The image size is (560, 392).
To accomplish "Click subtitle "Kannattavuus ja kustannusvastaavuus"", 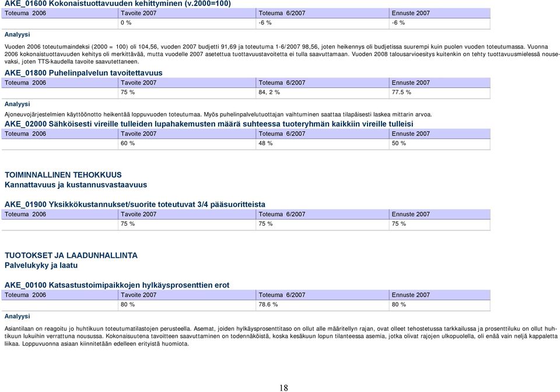I will coord(76,185).
